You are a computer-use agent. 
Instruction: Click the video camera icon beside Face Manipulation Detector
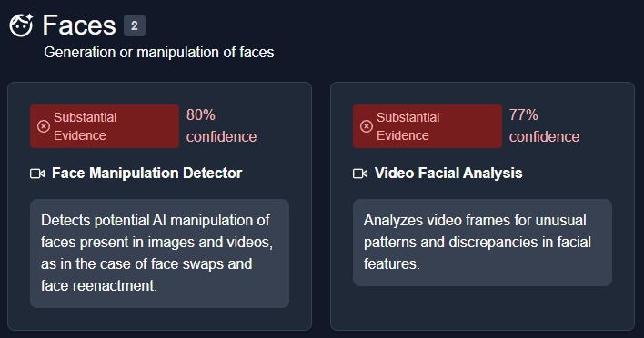(37, 174)
